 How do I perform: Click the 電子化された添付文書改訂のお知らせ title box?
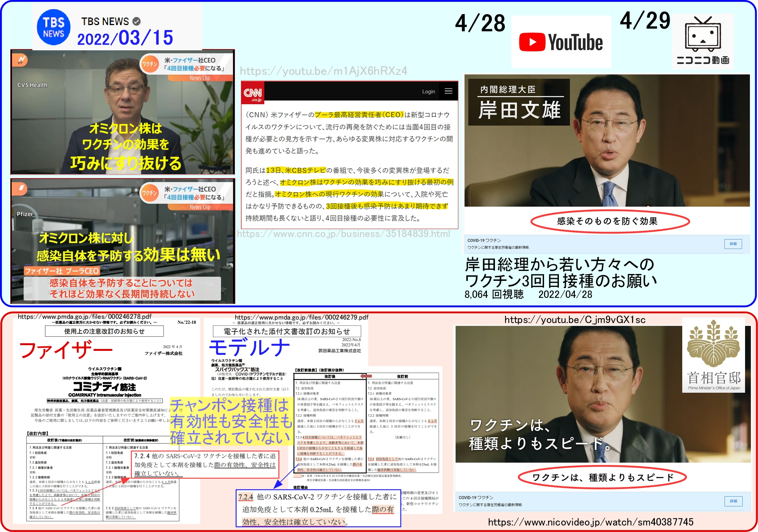pos(287,331)
